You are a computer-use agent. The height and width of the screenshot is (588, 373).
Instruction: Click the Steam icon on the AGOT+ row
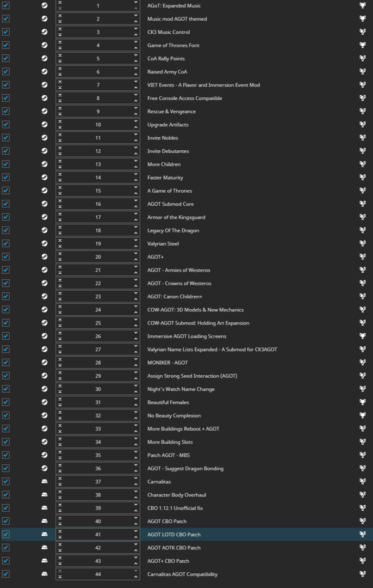44,257
